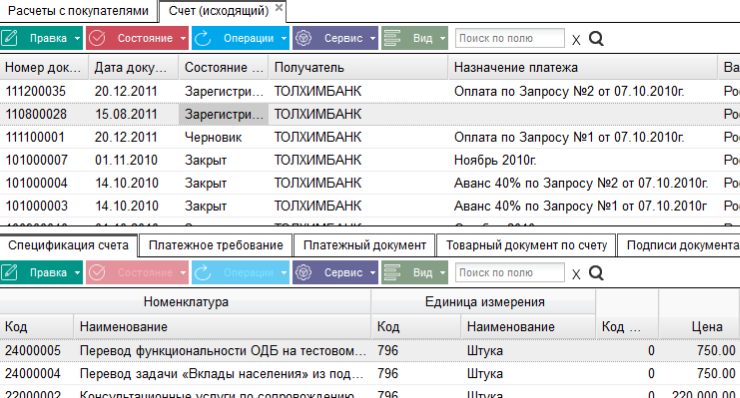Open Платежный документ tab

364,245
